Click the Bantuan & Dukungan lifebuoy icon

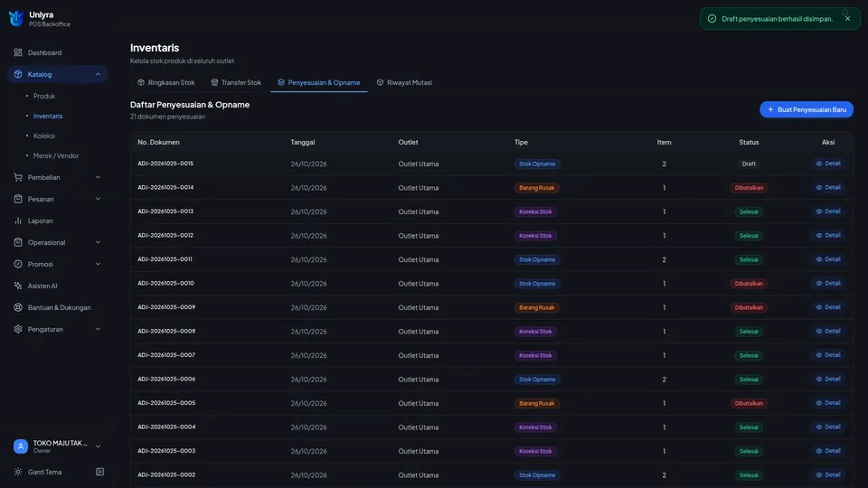click(18, 307)
